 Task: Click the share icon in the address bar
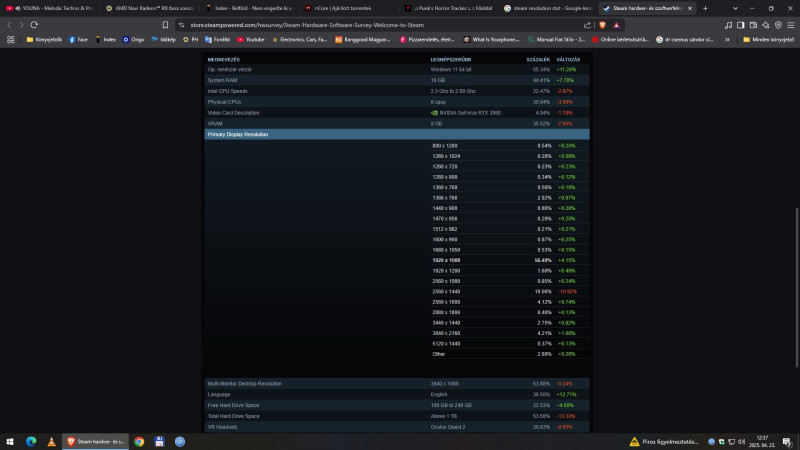click(x=587, y=25)
